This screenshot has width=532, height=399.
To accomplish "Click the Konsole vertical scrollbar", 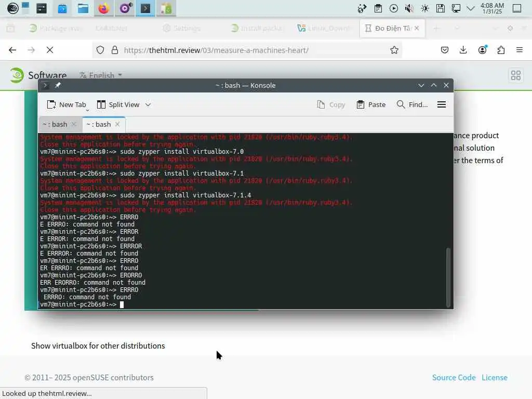I will pos(448,277).
